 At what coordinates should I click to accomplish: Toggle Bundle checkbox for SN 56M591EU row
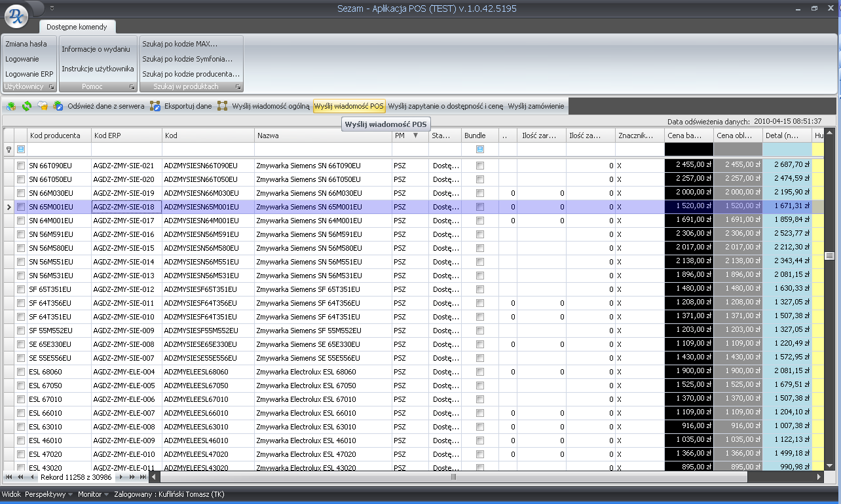point(480,234)
